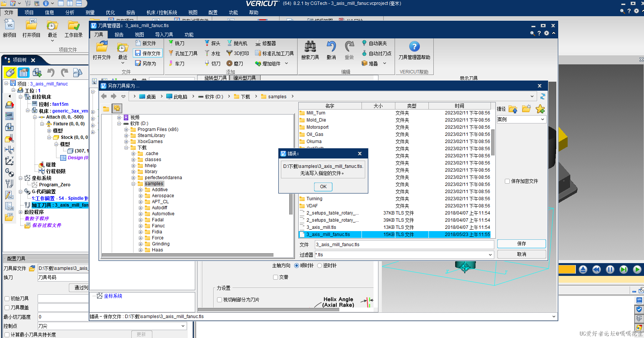The height and width of the screenshot is (338, 644).
Task: Open the 机床/控制系统 menu
Action: click(x=162, y=12)
